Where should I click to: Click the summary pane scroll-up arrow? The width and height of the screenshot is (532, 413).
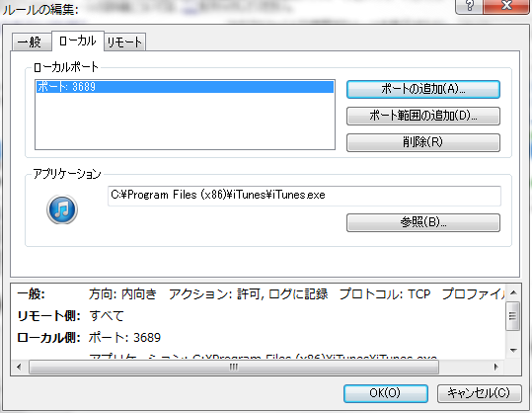pyautogui.click(x=513, y=292)
